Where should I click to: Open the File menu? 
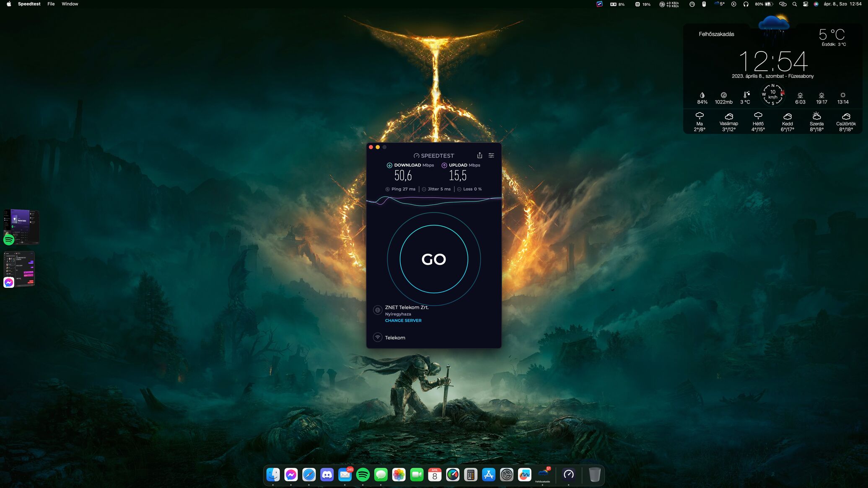click(x=51, y=4)
